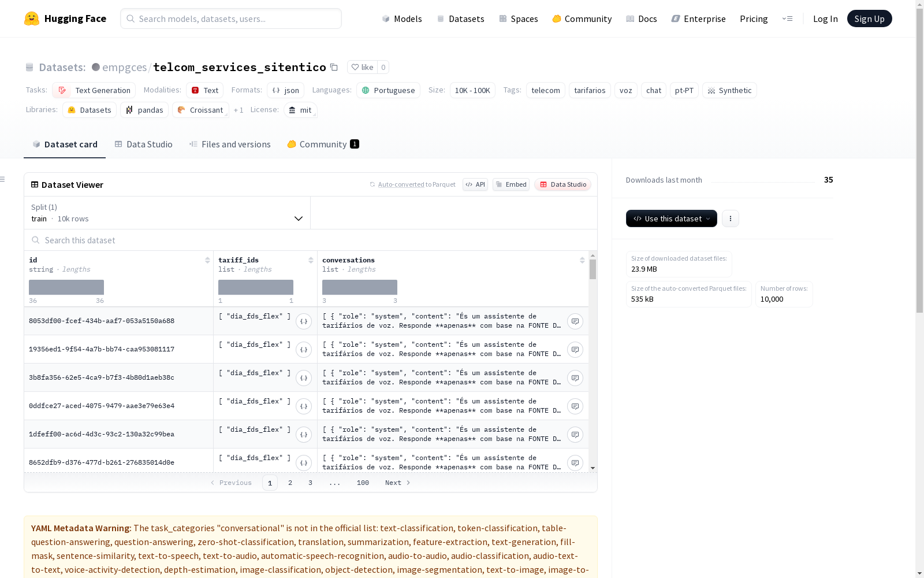Click the mit license tag
The width and height of the screenshot is (924, 578).
click(300, 110)
